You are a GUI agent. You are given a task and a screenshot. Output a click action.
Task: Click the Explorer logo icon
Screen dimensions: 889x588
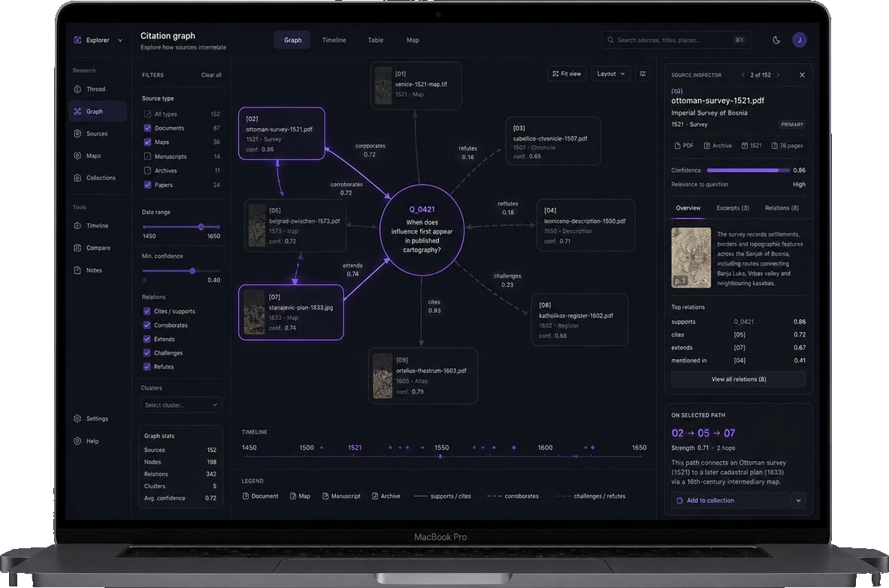pos(77,41)
